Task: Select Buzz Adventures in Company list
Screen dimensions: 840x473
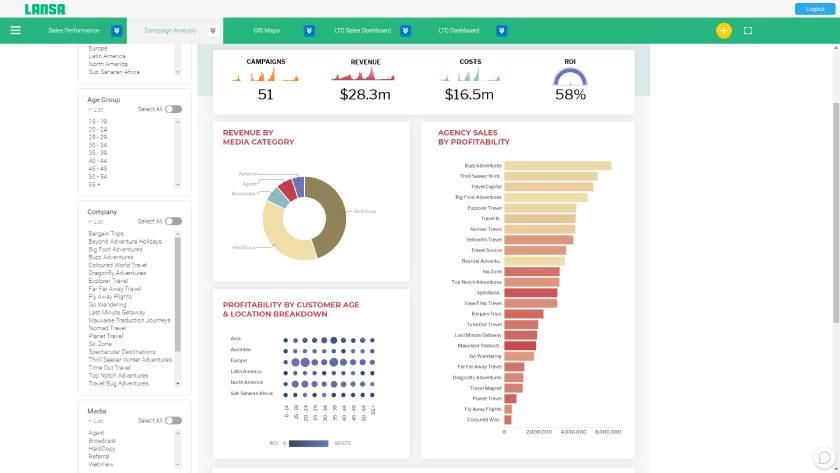Action: (x=111, y=257)
